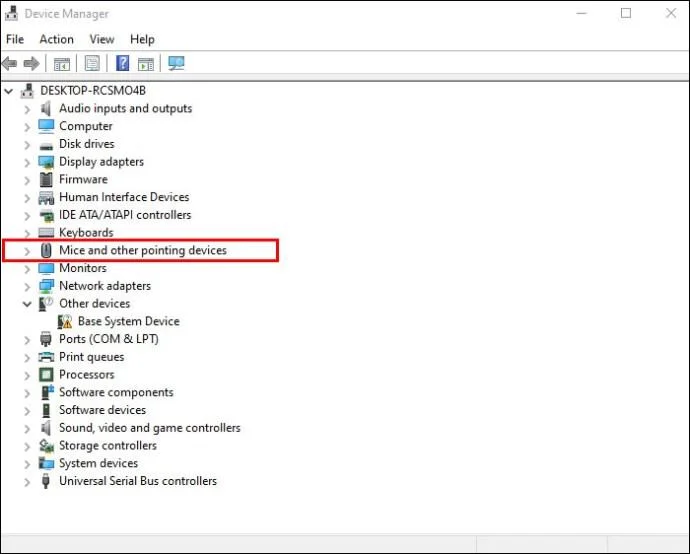The image size is (690, 554).
Task: Expand the Display adapters node
Action: point(27,162)
